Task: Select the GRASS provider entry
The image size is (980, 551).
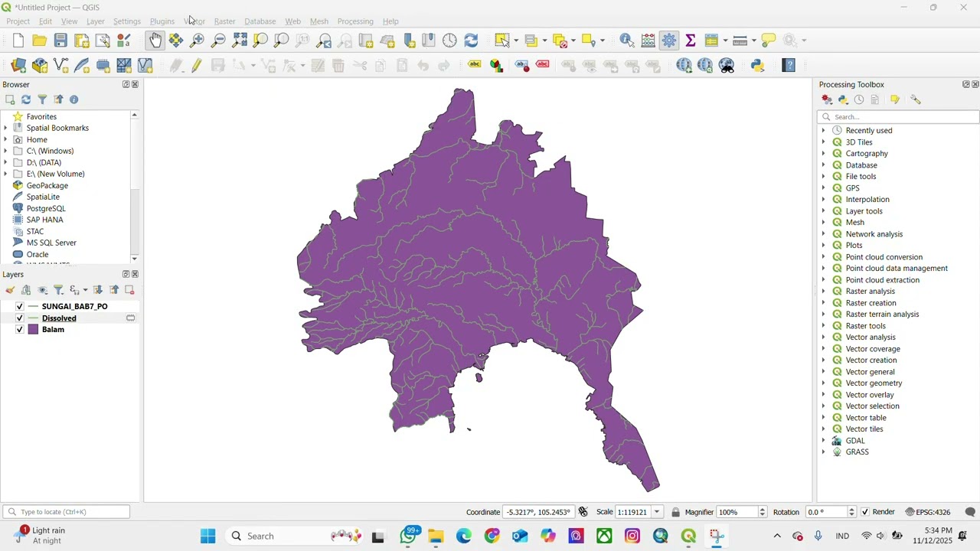Action: coord(857,452)
